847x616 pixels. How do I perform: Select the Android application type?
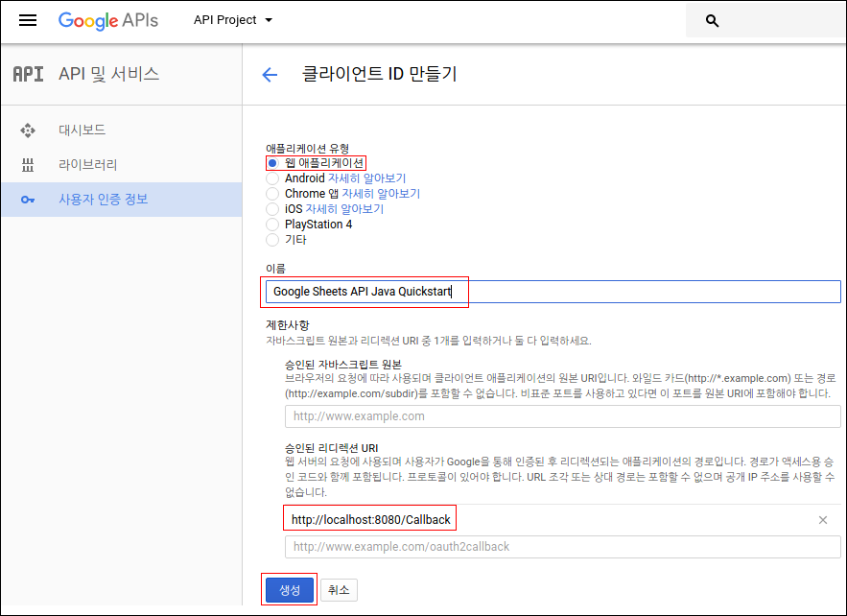pyautogui.click(x=272, y=178)
